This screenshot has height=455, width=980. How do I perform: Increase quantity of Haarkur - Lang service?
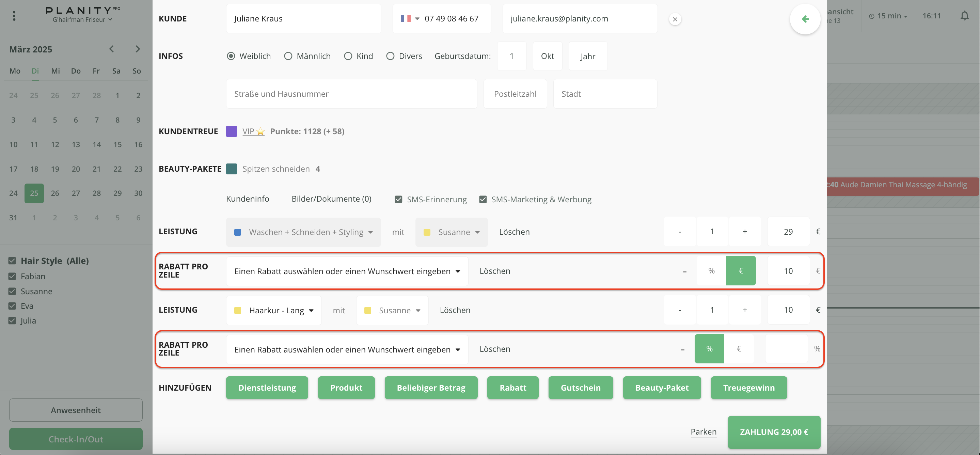point(744,310)
